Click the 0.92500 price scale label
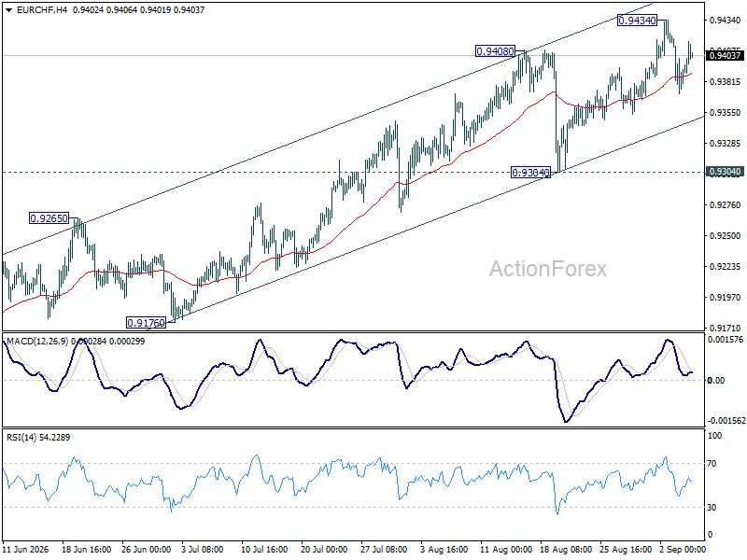 pyautogui.click(x=726, y=236)
